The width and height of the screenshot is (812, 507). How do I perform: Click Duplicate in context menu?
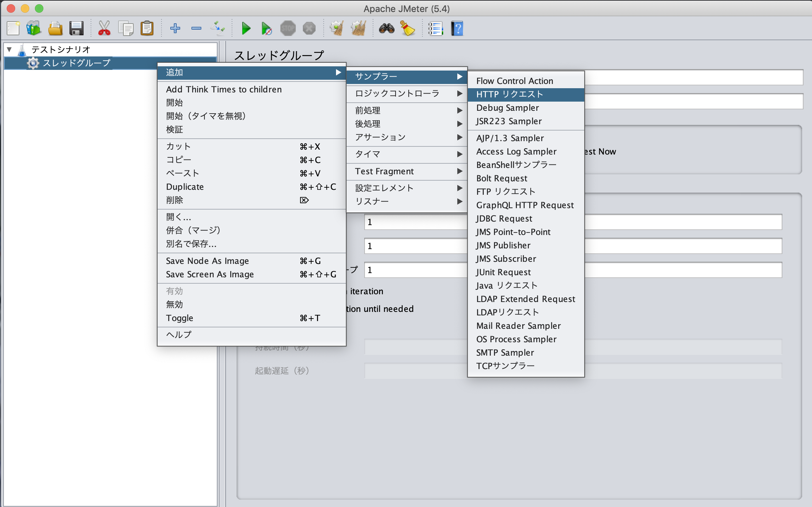coord(185,187)
